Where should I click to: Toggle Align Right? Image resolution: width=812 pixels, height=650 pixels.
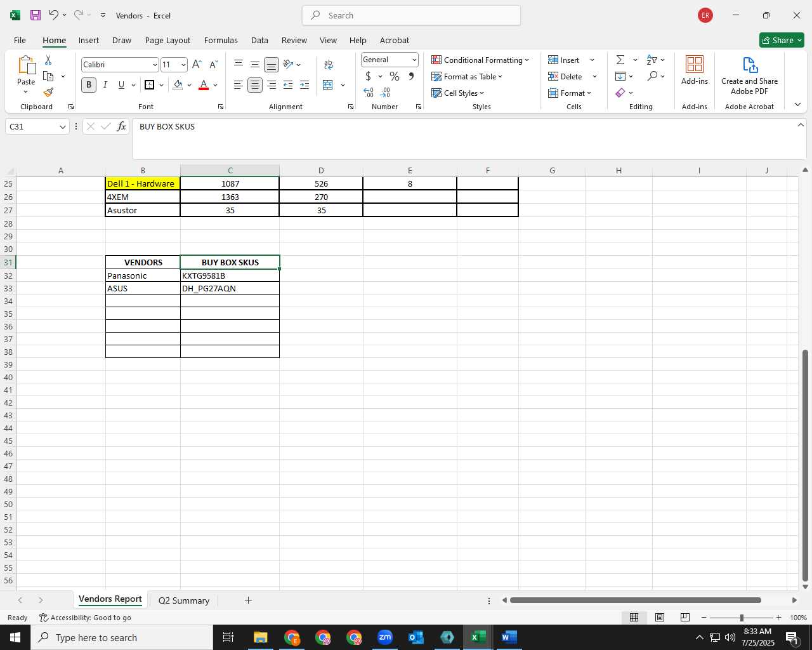272,85
